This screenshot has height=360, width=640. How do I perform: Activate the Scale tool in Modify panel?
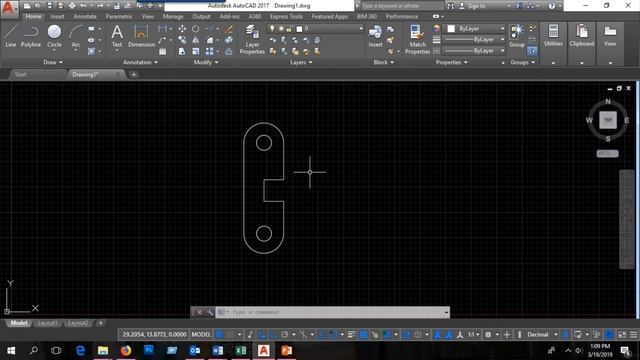[x=196, y=51]
